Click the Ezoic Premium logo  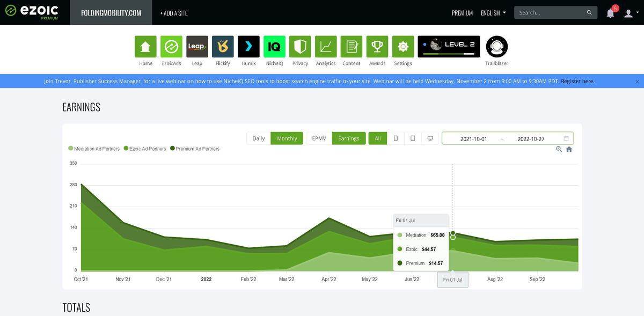[32, 12]
